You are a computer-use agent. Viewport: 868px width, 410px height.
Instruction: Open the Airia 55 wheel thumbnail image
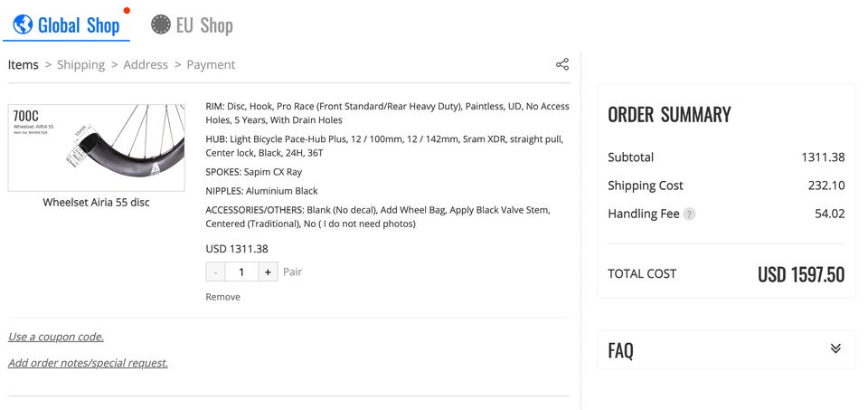click(97, 148)
